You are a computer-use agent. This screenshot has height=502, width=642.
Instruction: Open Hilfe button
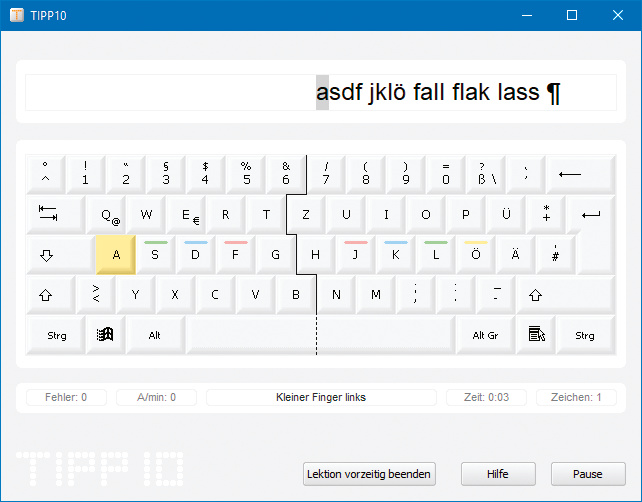point(498,474)
